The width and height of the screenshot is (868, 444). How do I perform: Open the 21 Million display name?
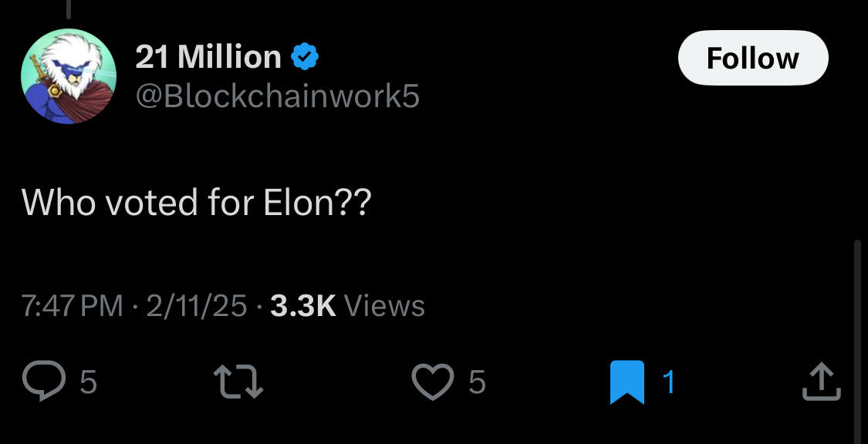coord(208,57)
